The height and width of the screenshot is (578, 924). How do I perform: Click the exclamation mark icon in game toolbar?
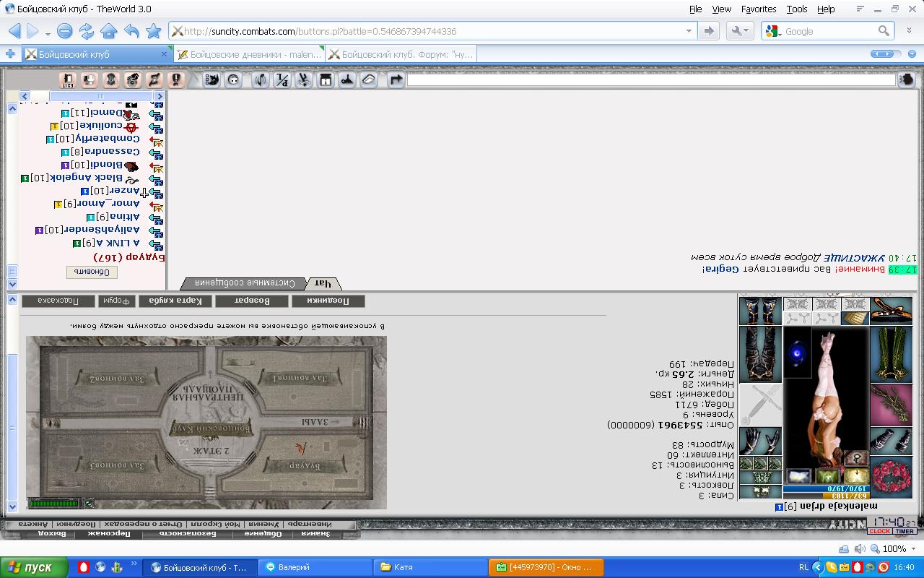175,79
